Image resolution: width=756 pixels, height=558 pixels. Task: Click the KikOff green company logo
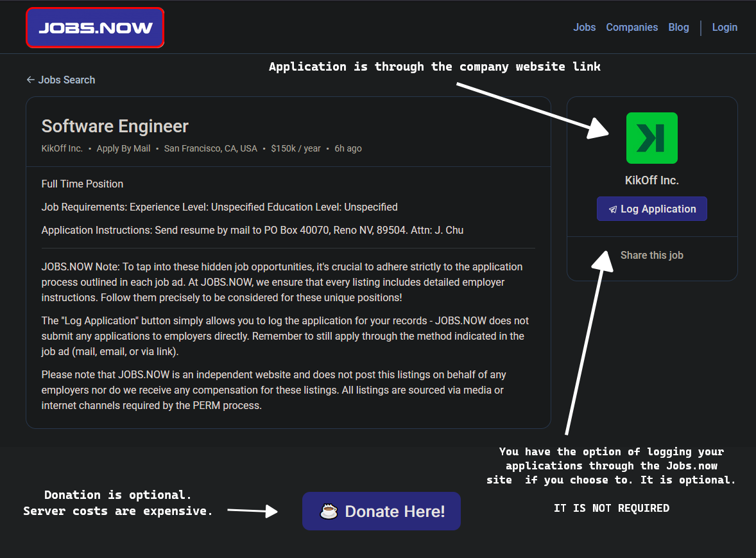click(652, 138)
